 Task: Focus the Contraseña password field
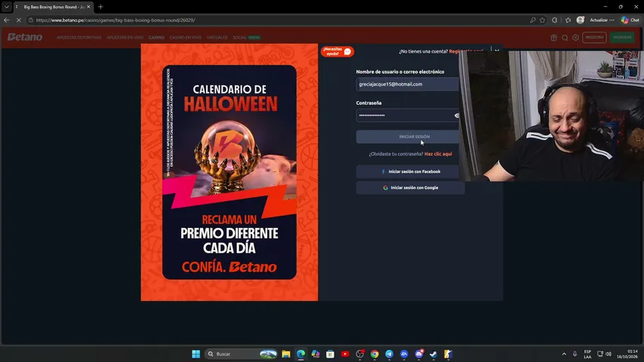(407, 115)
